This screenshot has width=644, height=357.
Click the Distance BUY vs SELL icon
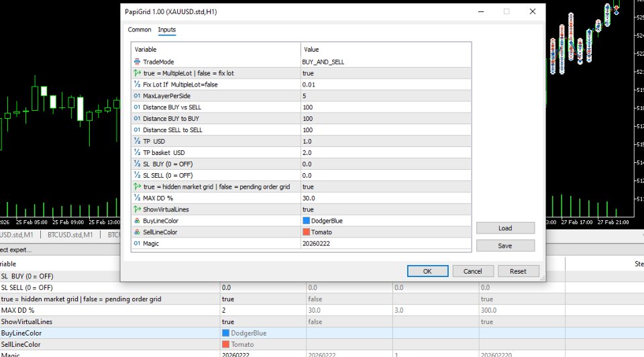click(137, 107)
